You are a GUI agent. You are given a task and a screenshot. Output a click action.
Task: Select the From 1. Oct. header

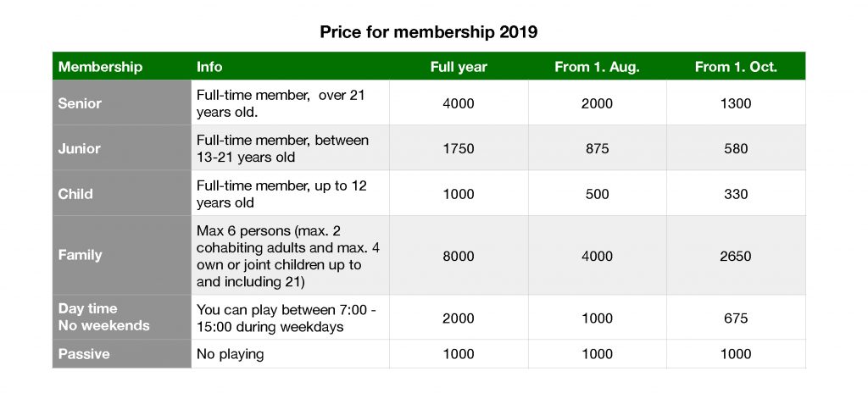736,67
